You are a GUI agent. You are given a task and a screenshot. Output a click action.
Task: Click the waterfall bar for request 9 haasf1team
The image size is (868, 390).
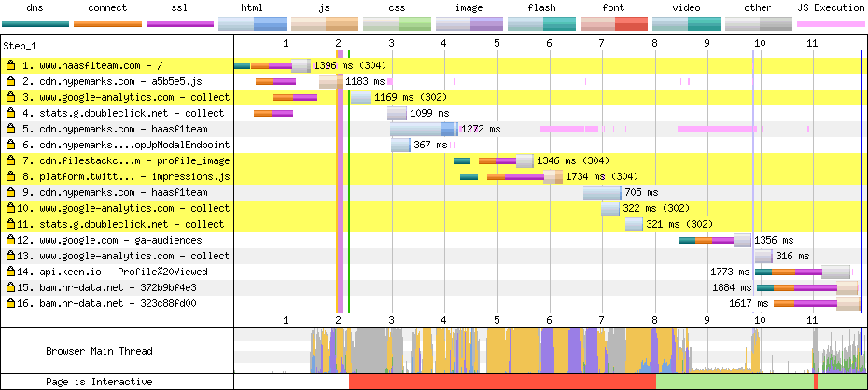click(x=602, y=192)
